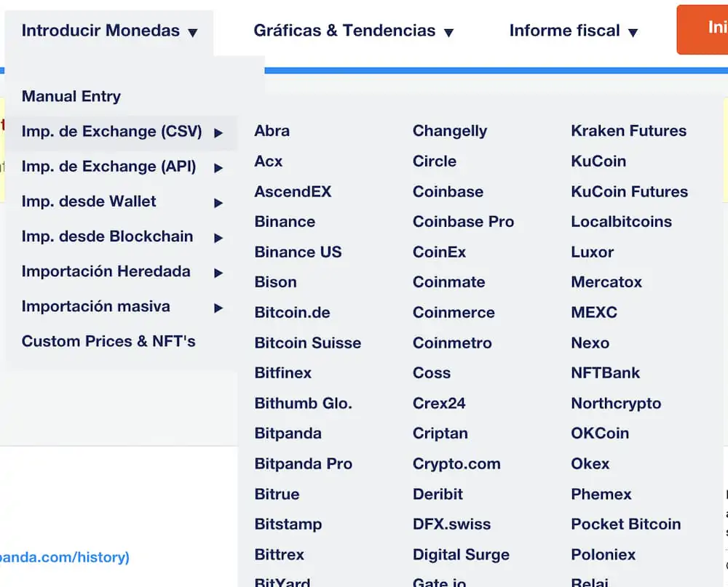Select Manual Entry from the menu

71,96
